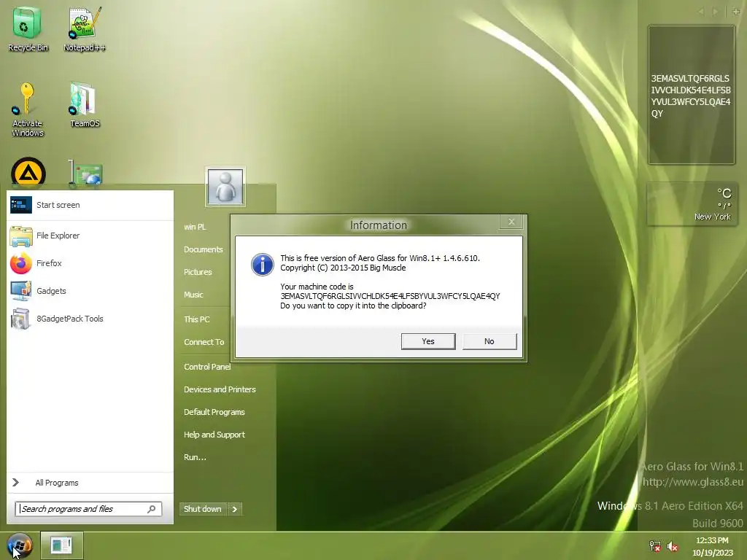Launch File Explorer from Start menu

(x=90, y=236)
